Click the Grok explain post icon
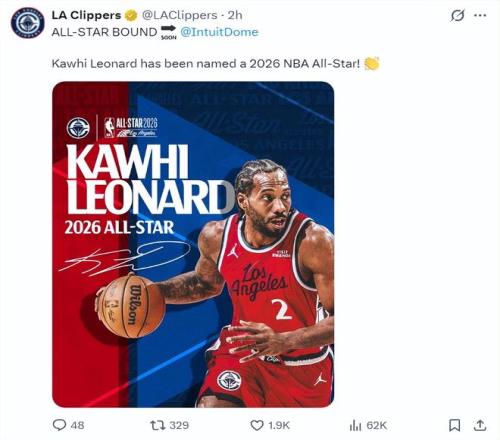Image resolution: width=500 pixels, height=440 pixels. pos(457,15)
